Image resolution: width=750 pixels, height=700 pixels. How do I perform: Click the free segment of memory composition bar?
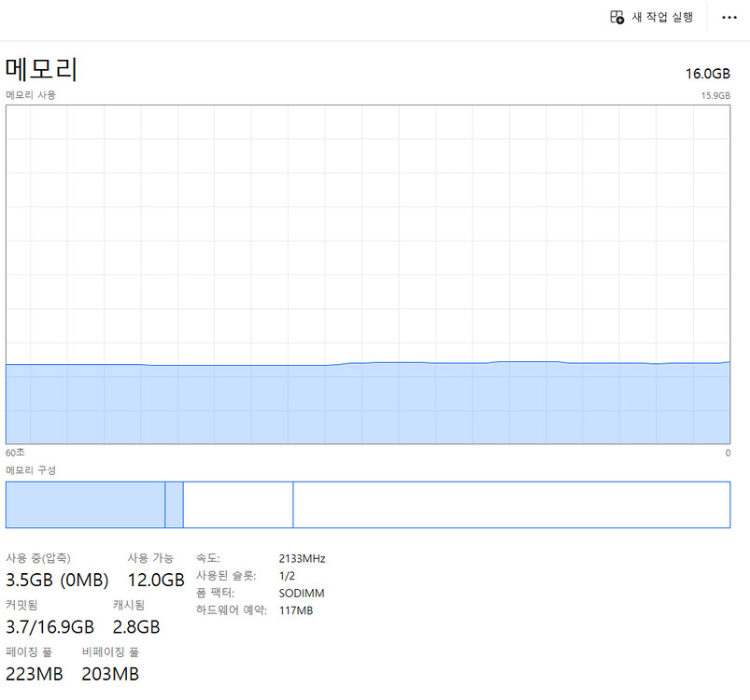(512, 505)
